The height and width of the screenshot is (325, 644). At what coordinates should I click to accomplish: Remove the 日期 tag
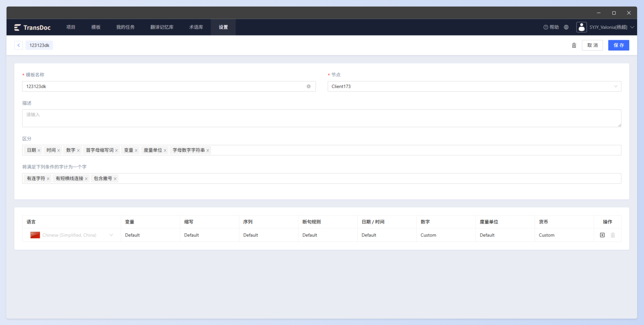tap(39, 150)
